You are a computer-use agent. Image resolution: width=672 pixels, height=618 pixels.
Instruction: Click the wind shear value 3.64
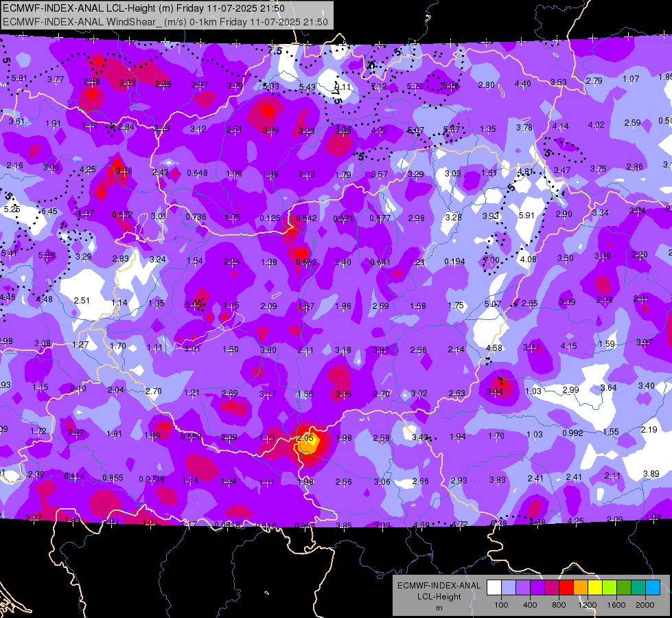pos(609,388)
